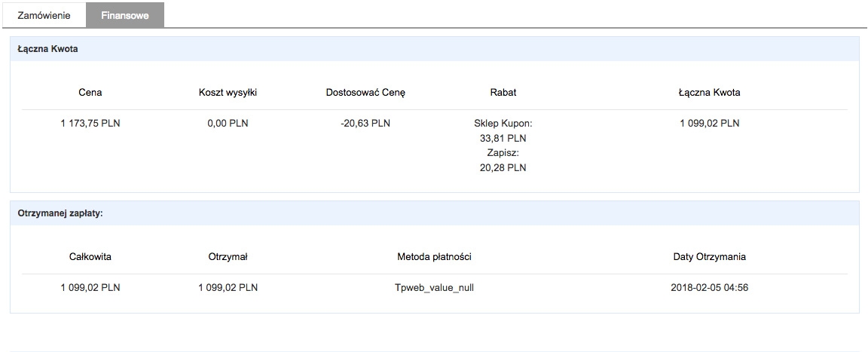This screenshot has width=868, height=352.
Task: Click the Sklep Kupon discount label
Action: [x=503, y=124]
